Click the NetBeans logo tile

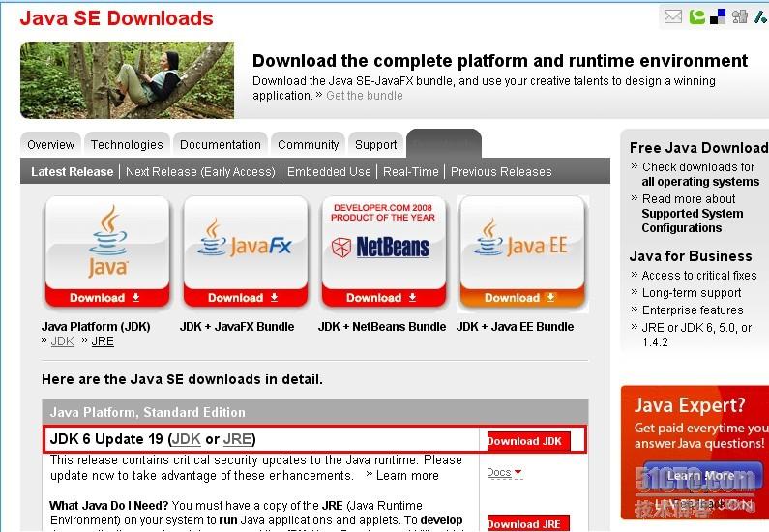[x=384, y=242]
